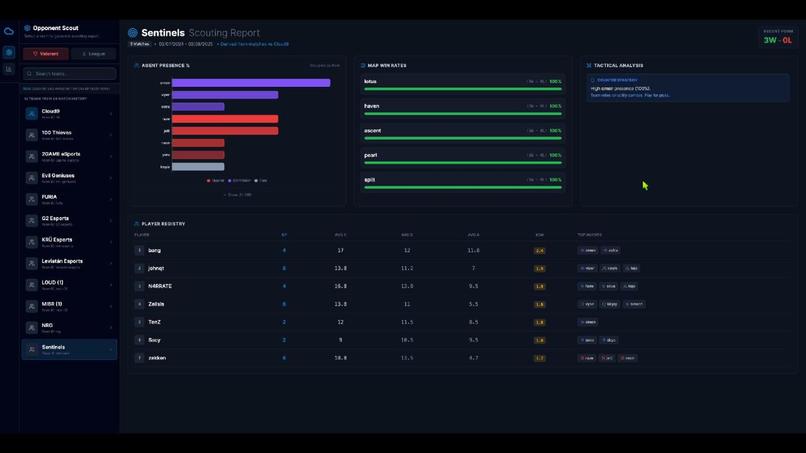Switch to the League game tab
This screenshot has width=806, height=453.
tap(94, 54)
